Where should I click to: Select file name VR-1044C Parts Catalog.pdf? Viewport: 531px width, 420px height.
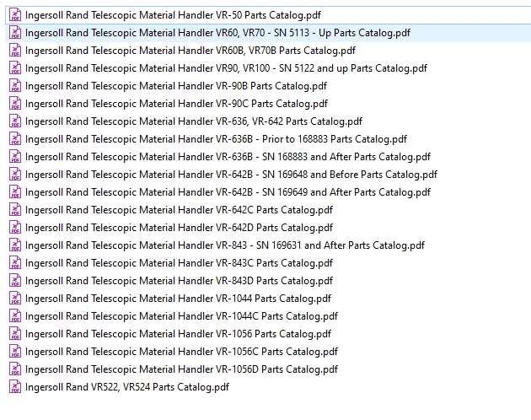coord(181,316)
